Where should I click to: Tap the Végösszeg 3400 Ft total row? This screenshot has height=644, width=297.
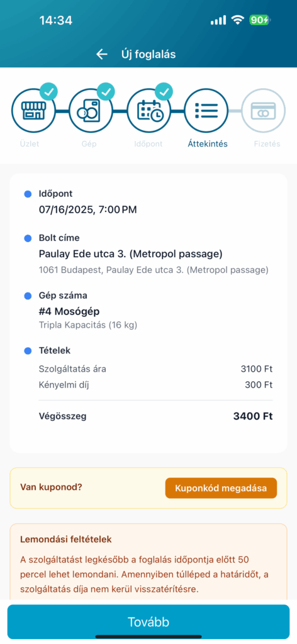pyautogui.click(x=155, y=416)
